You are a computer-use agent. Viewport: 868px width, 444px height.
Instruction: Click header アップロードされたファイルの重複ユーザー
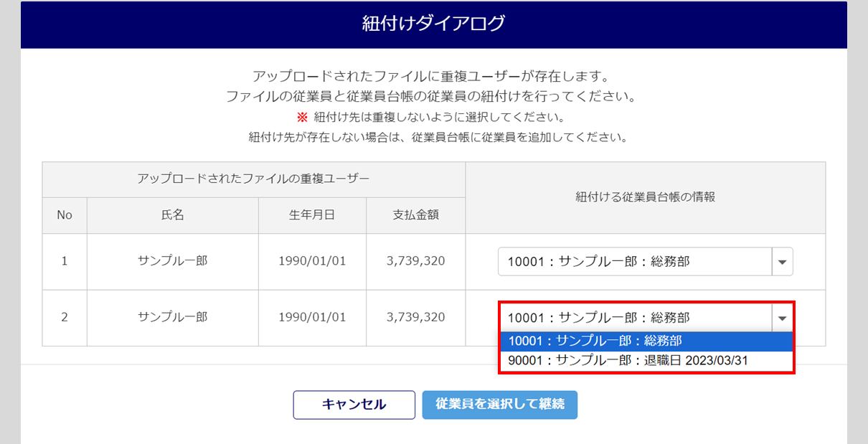254,178
